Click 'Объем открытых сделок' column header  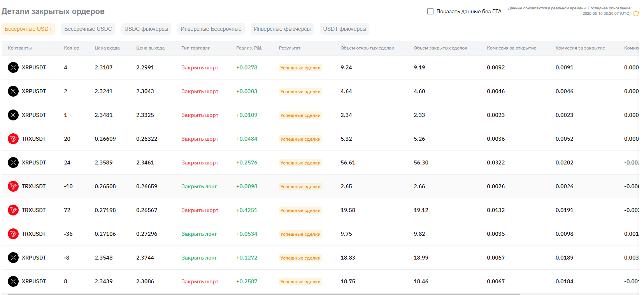coord(367,48)
